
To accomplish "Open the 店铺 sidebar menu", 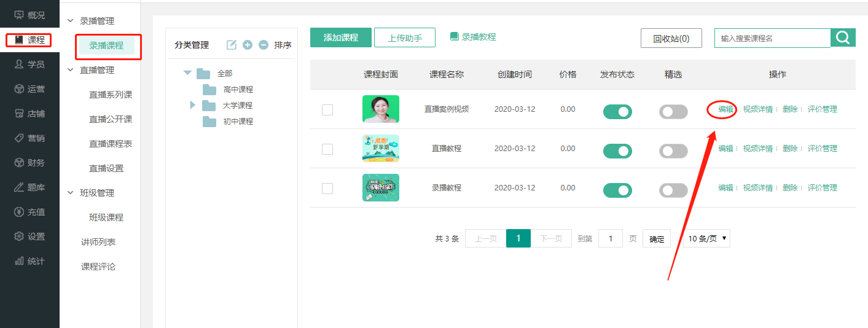I will tap(29, 114).
